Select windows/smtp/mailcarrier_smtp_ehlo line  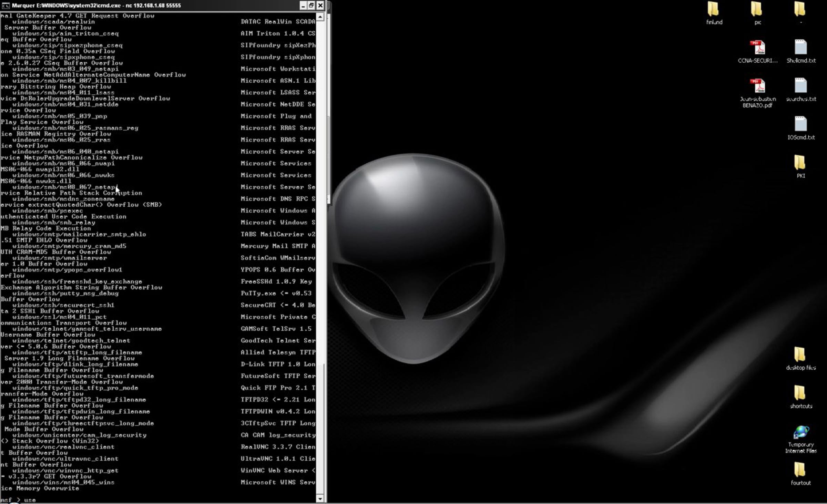79,235
